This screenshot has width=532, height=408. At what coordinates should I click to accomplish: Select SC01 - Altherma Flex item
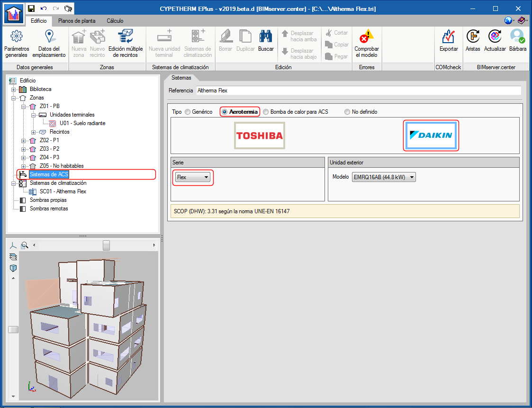tap(63, 191)
